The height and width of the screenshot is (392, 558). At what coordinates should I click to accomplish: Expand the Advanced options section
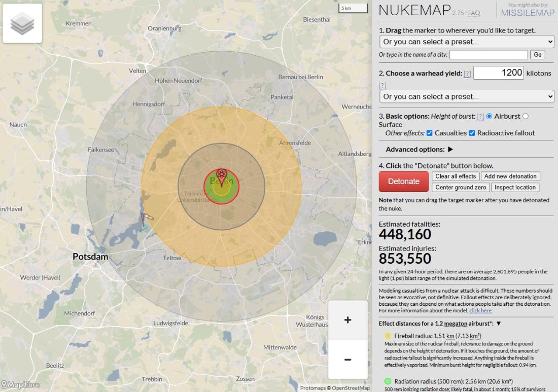pos(450,150)
